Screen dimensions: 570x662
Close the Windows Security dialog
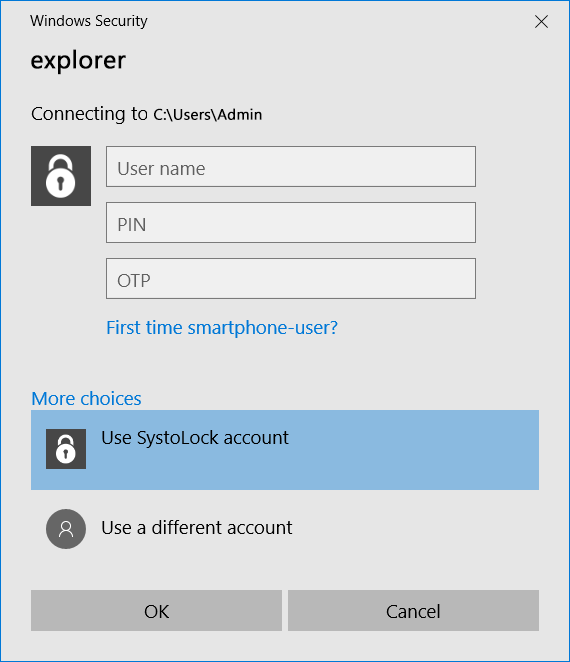click(541, 22)
